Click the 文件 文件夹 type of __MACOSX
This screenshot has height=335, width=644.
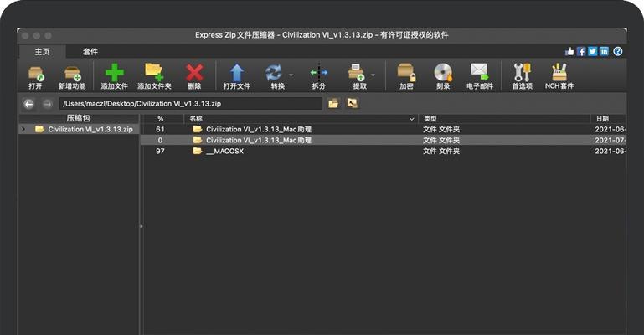[441, 151]
